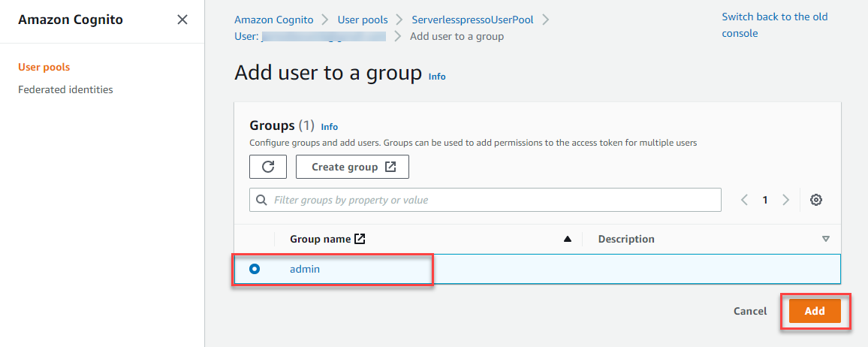The image size is (868, 347).
Task: Open the admin group link
Action: tap(305, 269)
